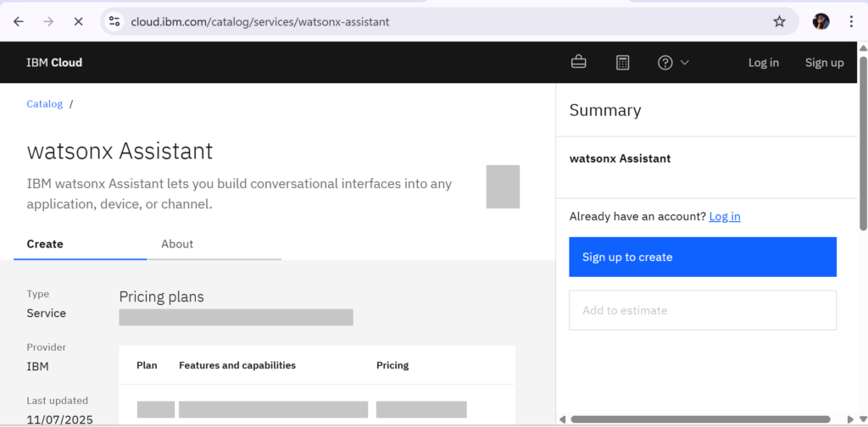The height and width of the screenshot is (427, 868).
Task: Click the Provider value IBM
Action: [x=37, y=366]
